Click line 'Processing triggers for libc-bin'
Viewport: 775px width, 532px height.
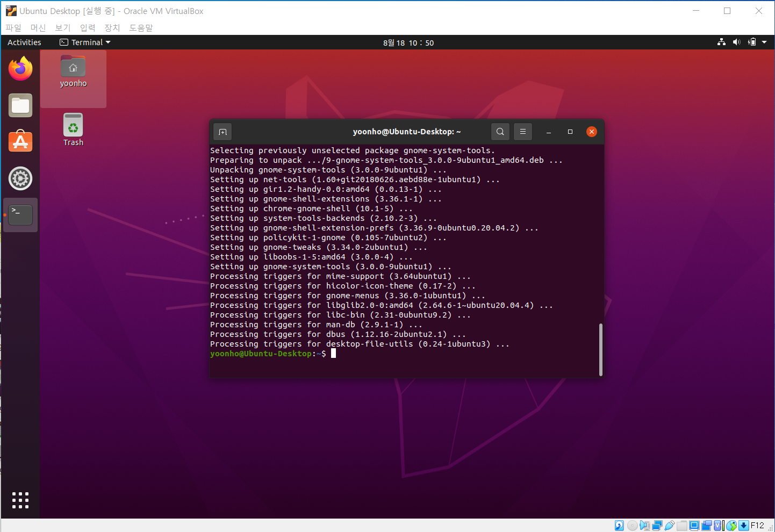click(340, 315)
